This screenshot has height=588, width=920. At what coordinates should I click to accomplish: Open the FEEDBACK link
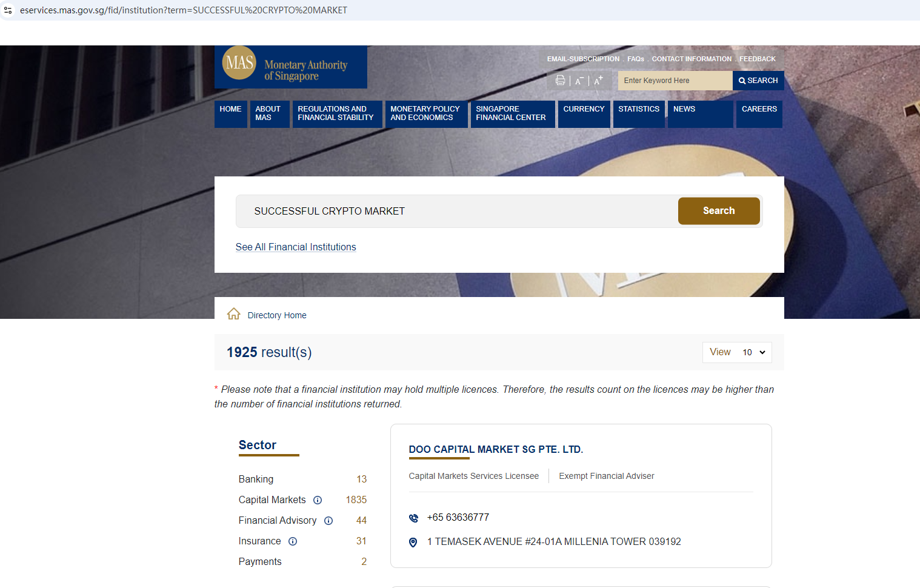click(x=758, y=59)
